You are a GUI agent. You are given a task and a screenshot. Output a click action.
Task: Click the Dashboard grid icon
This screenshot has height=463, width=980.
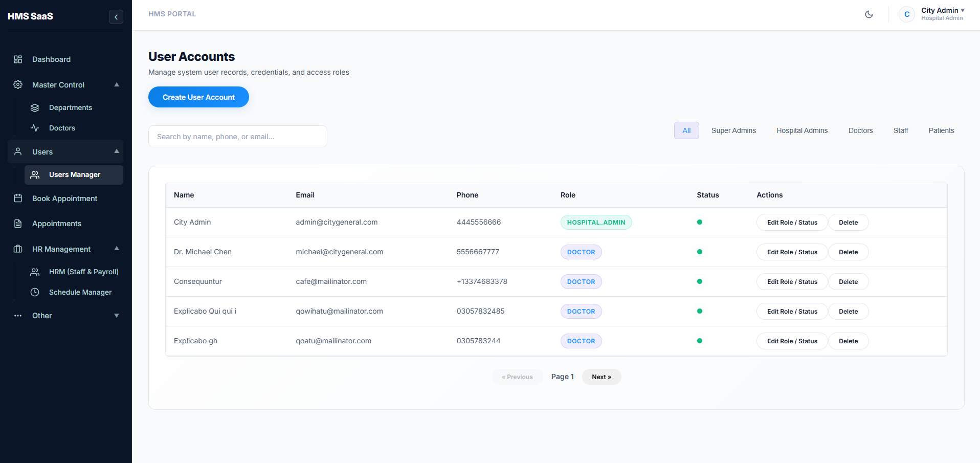click(18, 59)
